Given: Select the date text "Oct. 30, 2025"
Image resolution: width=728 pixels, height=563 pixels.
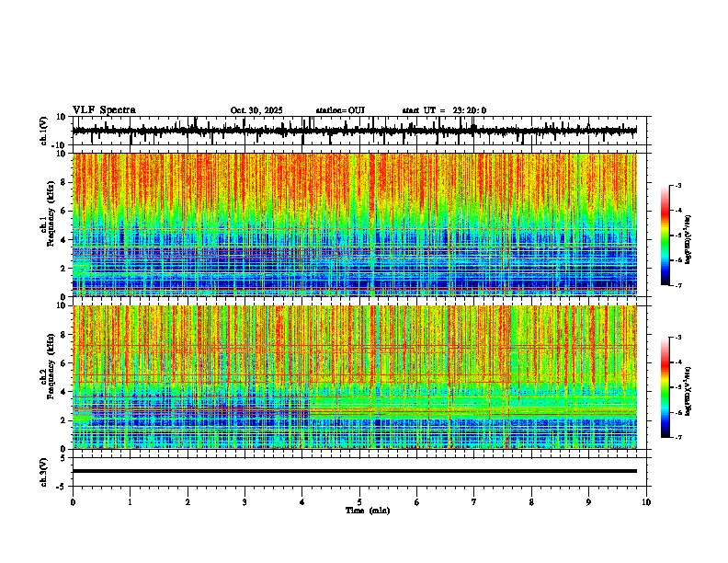Looking at the screenshot, I should (x=256, y=110).
